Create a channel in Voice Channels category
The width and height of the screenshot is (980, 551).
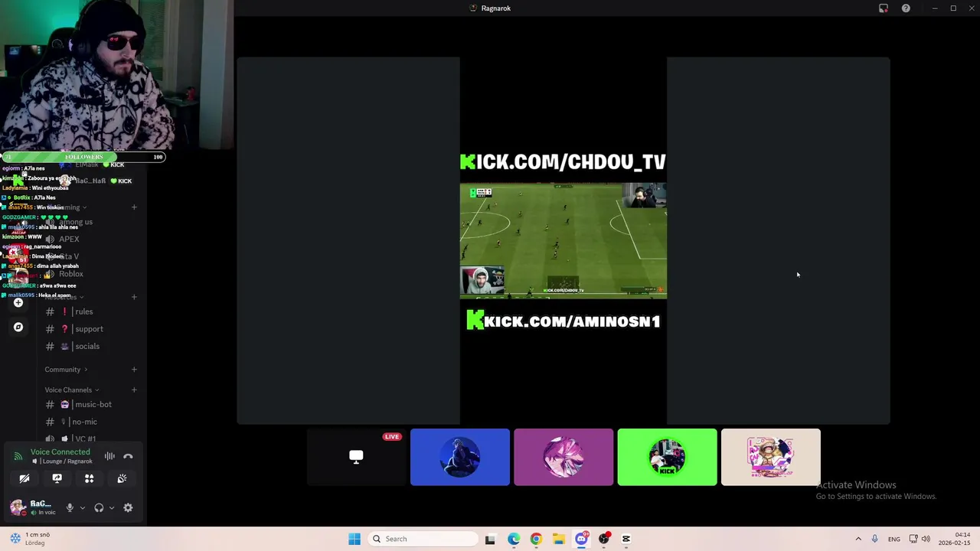[x=134, y=390]
